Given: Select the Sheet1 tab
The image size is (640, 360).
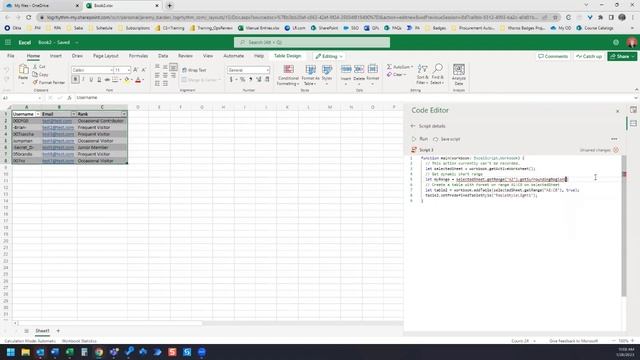Looking at the screenshot, I should [42, 331].
